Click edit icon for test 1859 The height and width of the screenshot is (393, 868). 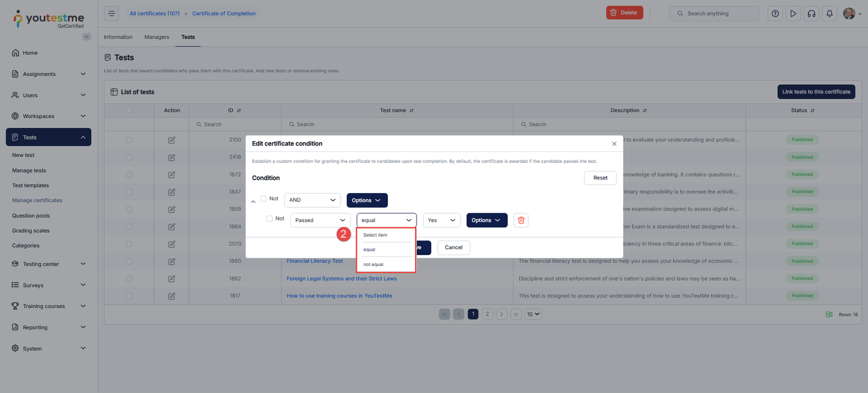pyautogui.click(x=171, y=210)
